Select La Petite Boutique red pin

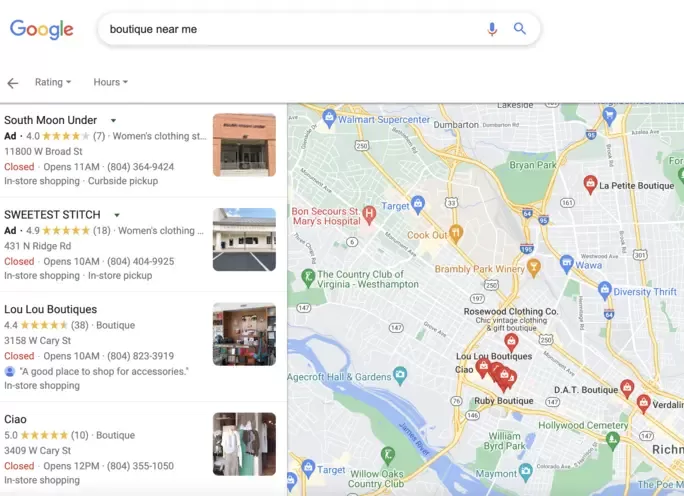tap(590, 185)
